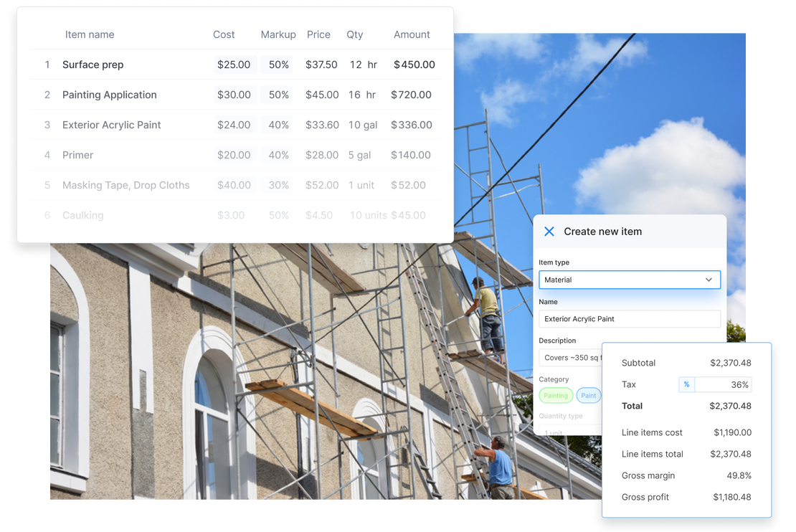This screenshot has height=532, width=796.
Task: Click the 12 hr quantity for Surface prep
Action: pyautogui.click(x=364, y=65)
